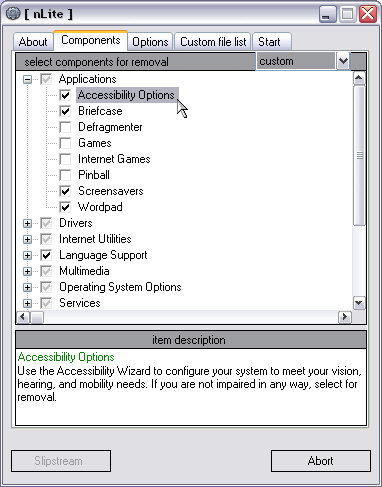
Task: Enable the Pinball checkbox for removal
Action: coord(65,175)
